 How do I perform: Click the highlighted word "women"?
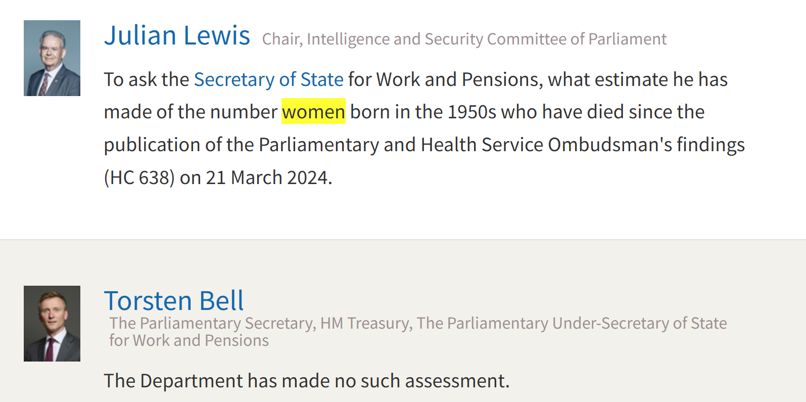[313, 111]
